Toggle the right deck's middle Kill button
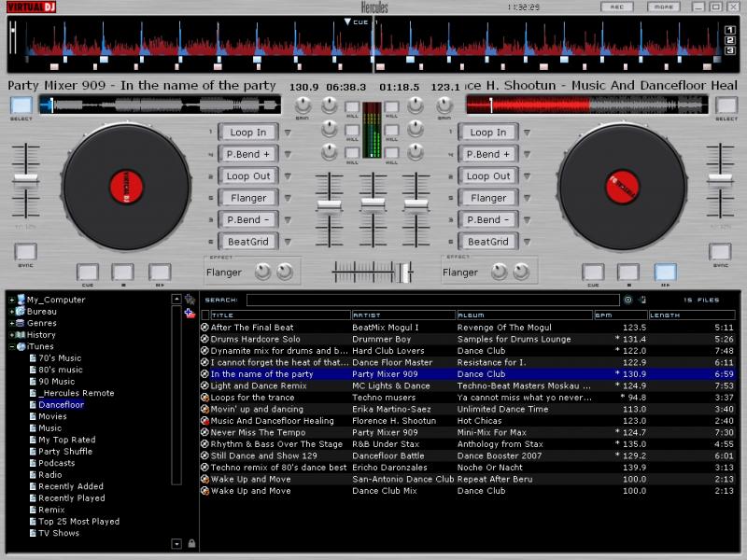The height and width of the screenshot is (560, 747). coord(391,130)
